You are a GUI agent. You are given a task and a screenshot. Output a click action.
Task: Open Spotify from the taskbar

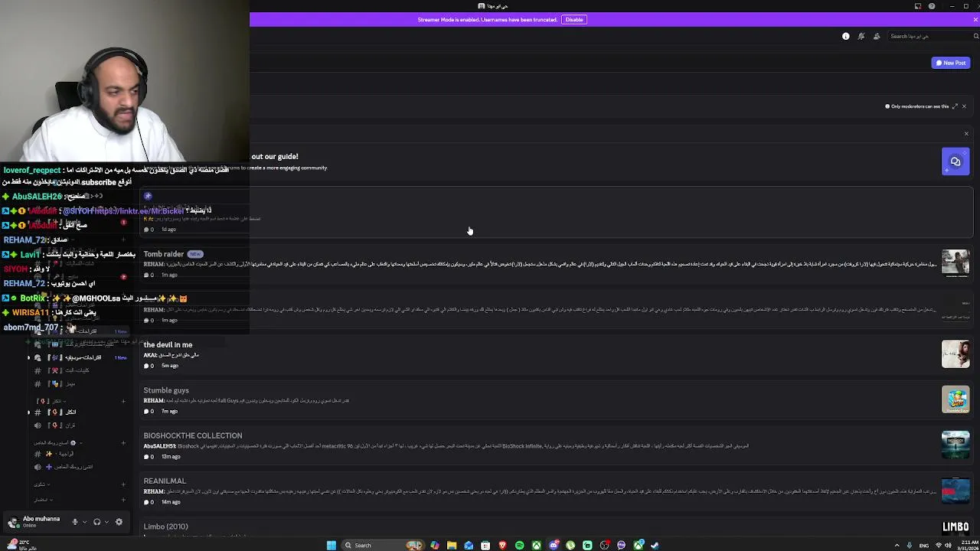pyautogui.click(x=519, y=545)
